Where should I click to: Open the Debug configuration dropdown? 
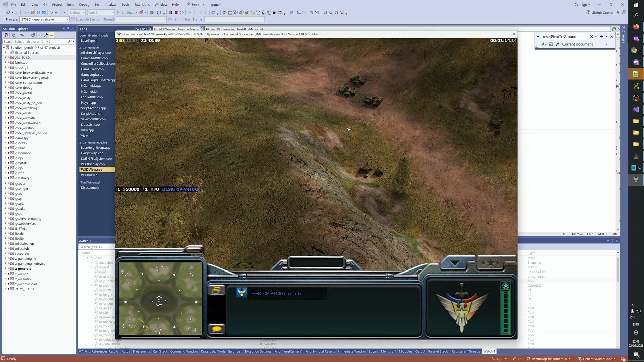(x=77, y=12)
